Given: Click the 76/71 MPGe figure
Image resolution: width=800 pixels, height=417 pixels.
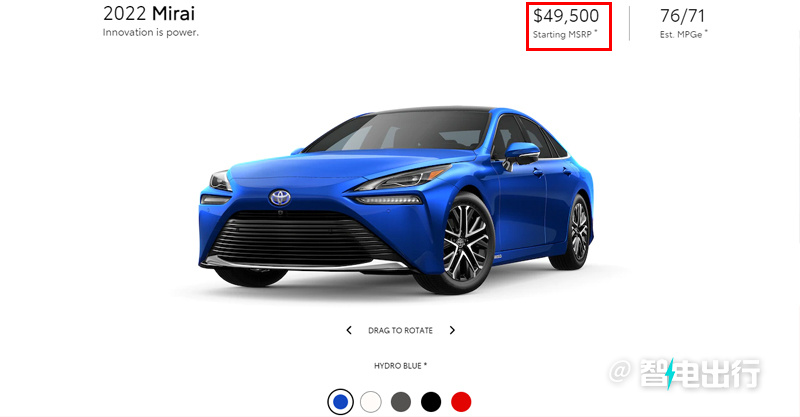Looking at the screenshot, I should point(682,16).
